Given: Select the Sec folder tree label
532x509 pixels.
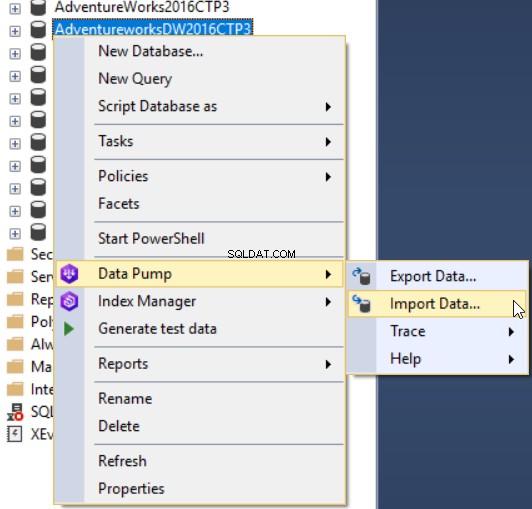Looking at the screenshot, I should 42,254.
